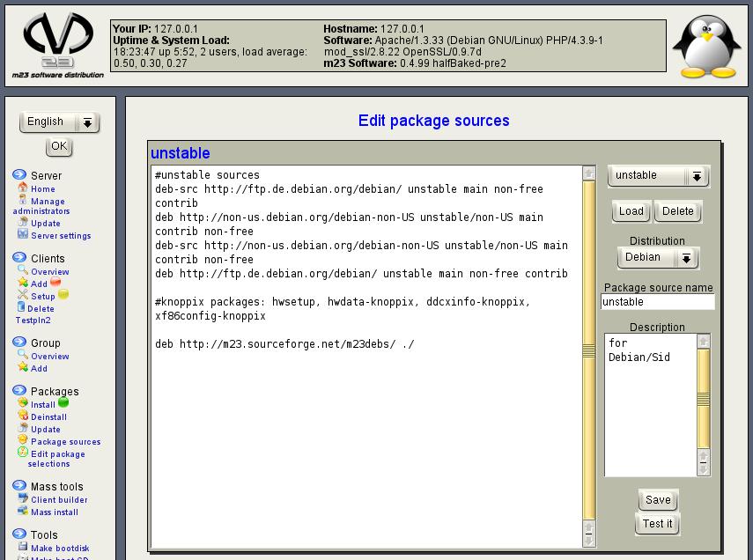The height and width of the screenshot is (560, 753).
Task: Click the m23 software distribution logo
Action: click(57, 44)
